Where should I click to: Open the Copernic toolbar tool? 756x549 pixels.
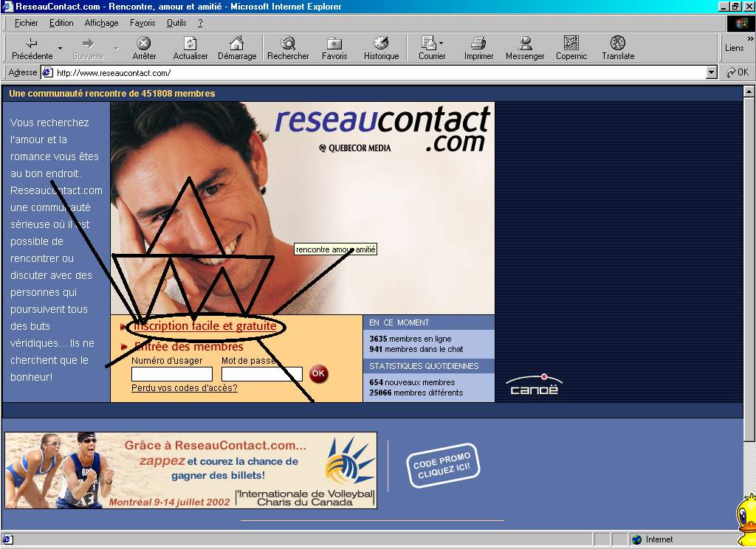[x=571, y=48]
